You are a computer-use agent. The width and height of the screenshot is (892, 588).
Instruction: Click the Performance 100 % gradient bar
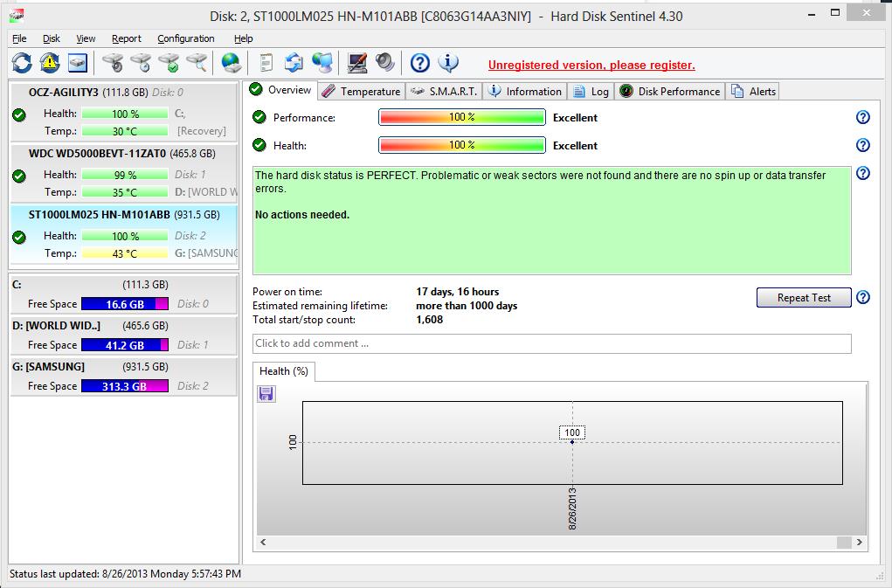click(x=462, y=117)
